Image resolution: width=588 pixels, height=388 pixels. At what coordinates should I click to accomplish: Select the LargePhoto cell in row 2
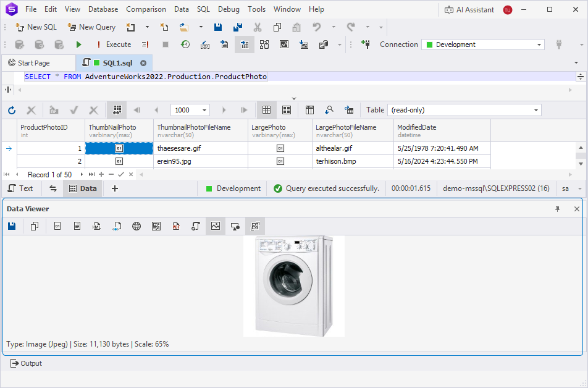pos(280,161)
